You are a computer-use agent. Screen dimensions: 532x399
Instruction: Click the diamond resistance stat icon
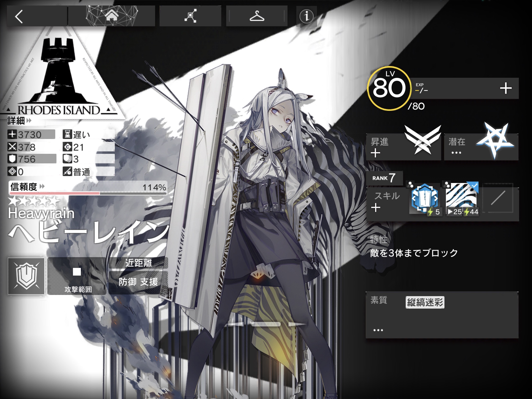coord(12,172)
